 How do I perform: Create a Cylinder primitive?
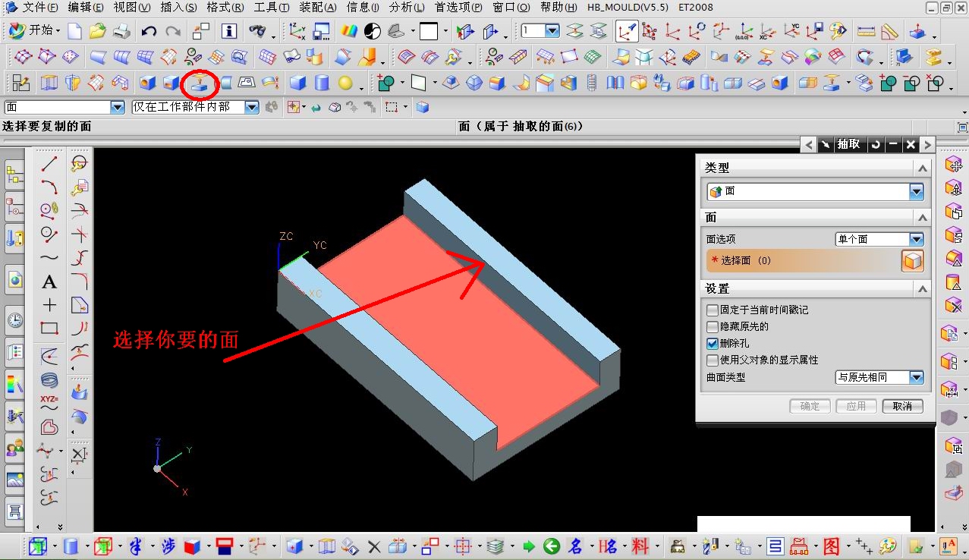coord(322,83)
